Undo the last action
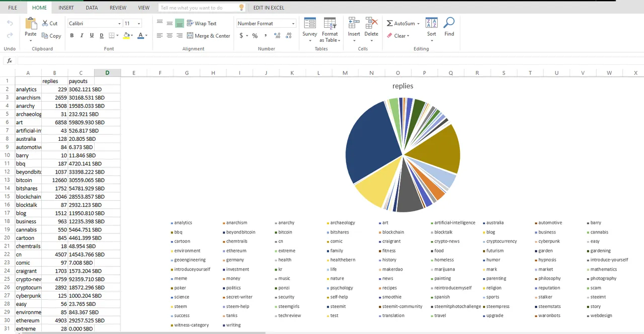The image size is (644, 334). (x=10, y=23)
